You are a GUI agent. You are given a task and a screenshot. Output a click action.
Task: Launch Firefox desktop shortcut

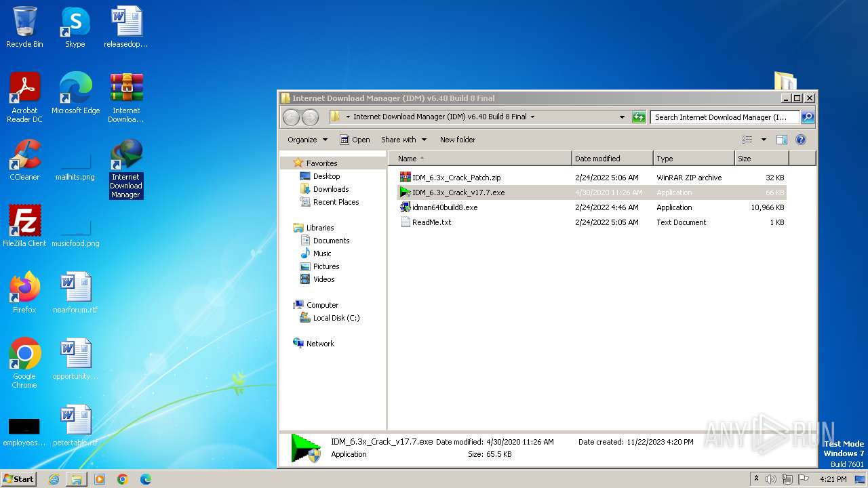[x=24, y=293]
